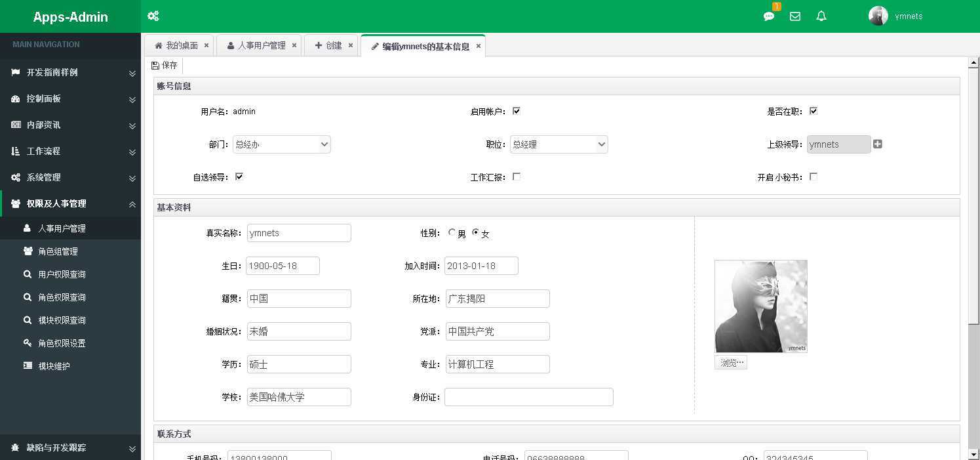The width and height of the screenshot is (980, 460).
Task: Click the gears icon beside 系统管理
Action: coord(16,177)
